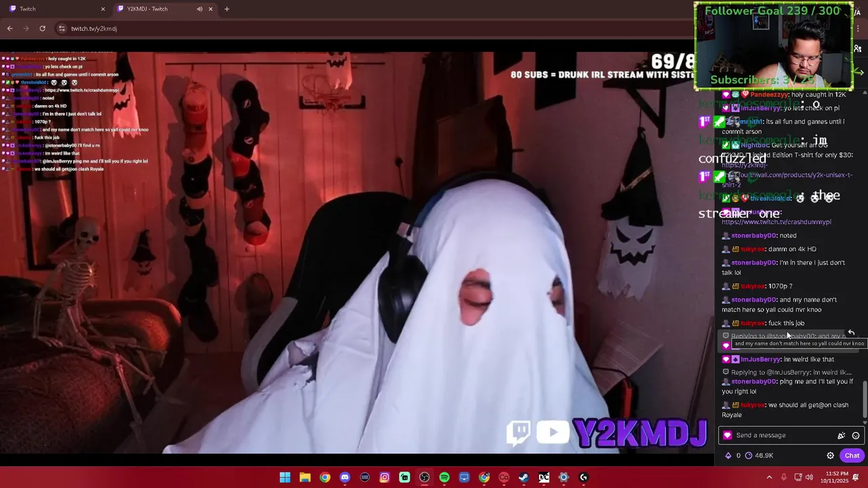
Task: Open the gray gear settings app in taskbar
Action: (x=564, y=477)
